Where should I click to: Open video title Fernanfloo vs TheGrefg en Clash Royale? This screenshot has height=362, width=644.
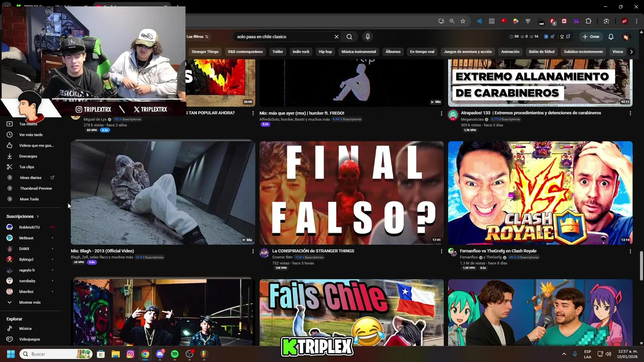(498, 251)
